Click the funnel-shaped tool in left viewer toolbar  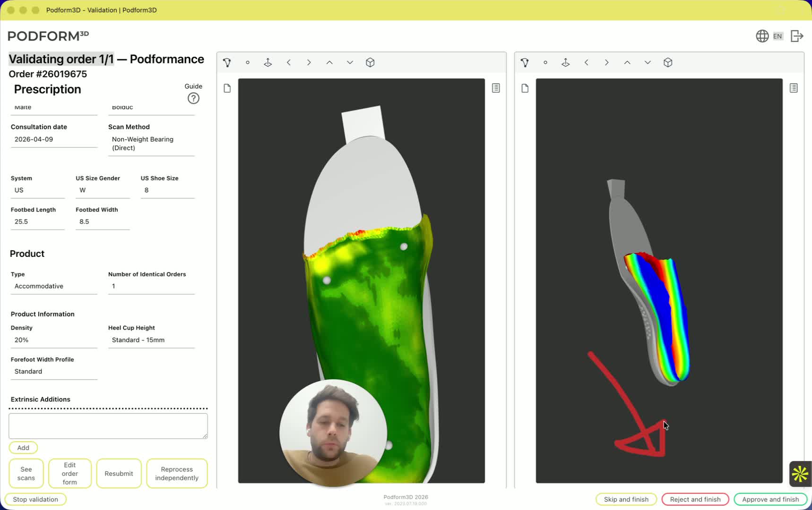pyautogui.click(x=227, y=62)
